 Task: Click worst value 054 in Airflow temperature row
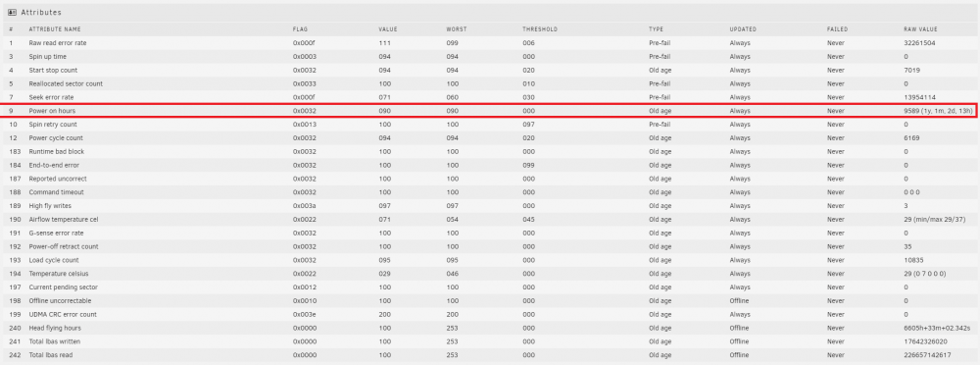pos(452,219)
